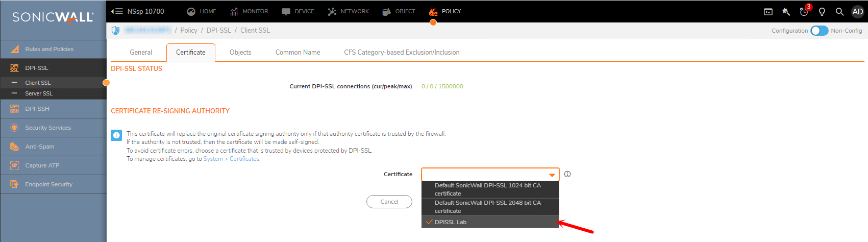The width and height of the screenshot is (868, 242).
Task: Expand Capture ATP sidebar section
Action: click(42, 165)
